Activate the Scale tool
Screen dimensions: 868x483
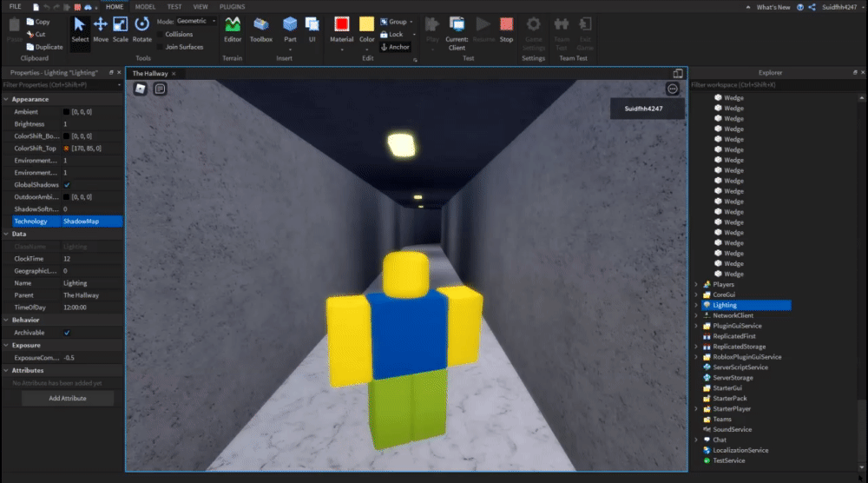(120, 30)
